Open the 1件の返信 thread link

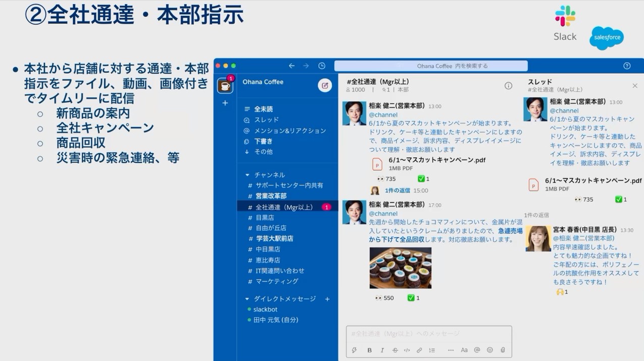click(397, 191)
